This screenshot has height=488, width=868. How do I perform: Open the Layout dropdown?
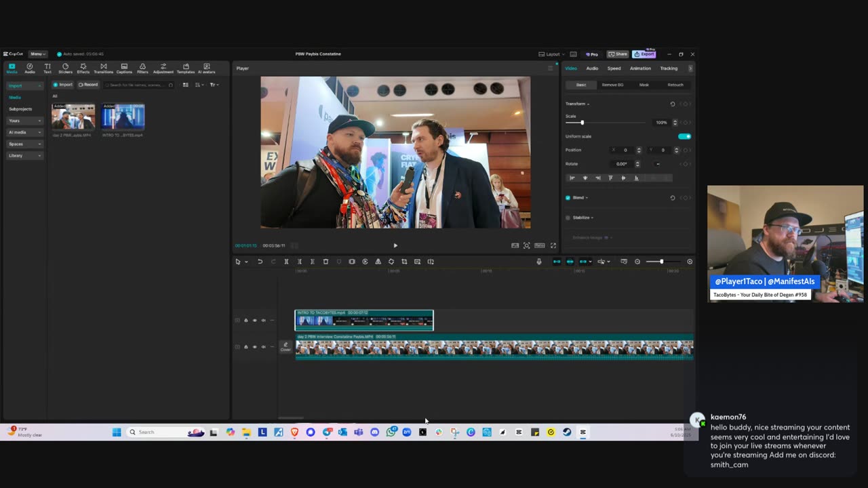pyautogui.click(x=551, y=54)
